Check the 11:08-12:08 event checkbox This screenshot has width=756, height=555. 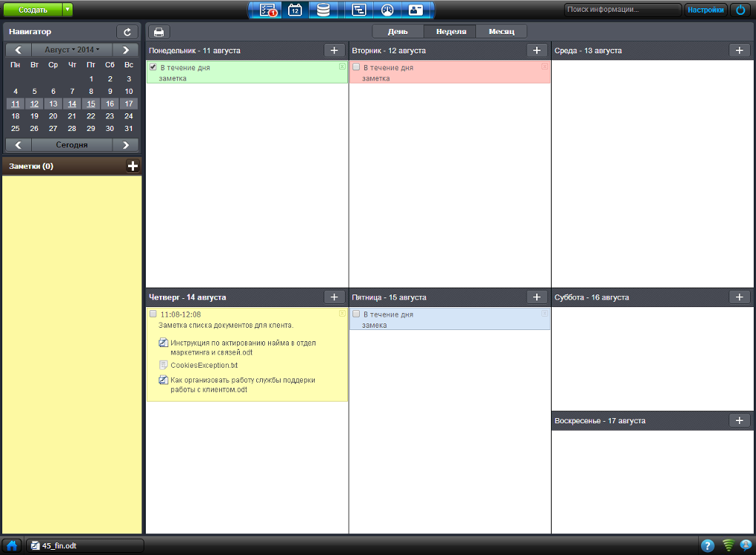tap(153, 314)
